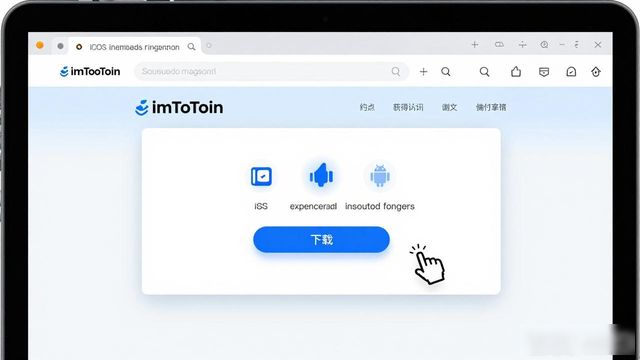Select the expenceradl speaker icon
Image resolution: width=640 pixels, height=360 pixels.
tap(321, 175)
